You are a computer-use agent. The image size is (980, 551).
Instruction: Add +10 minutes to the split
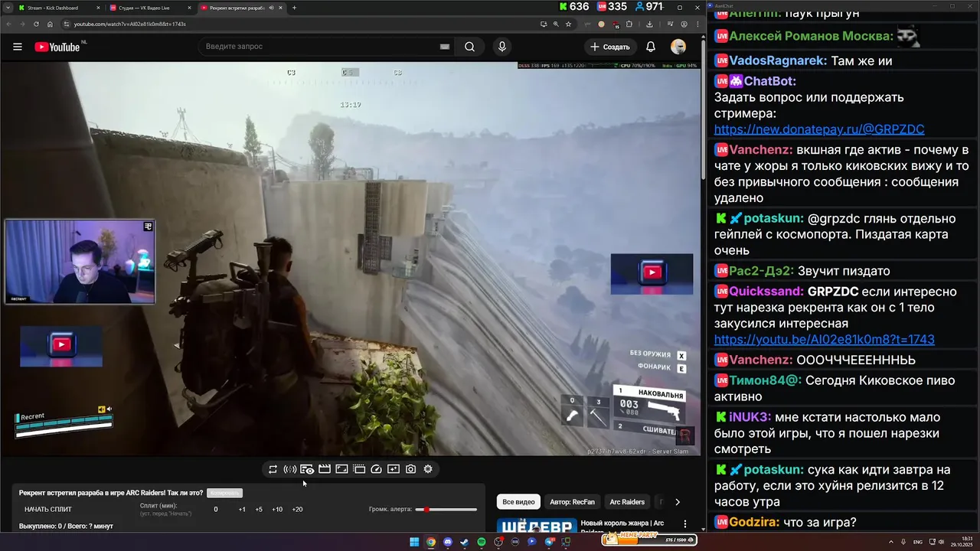pyautogui.click(x=277, y=510)
